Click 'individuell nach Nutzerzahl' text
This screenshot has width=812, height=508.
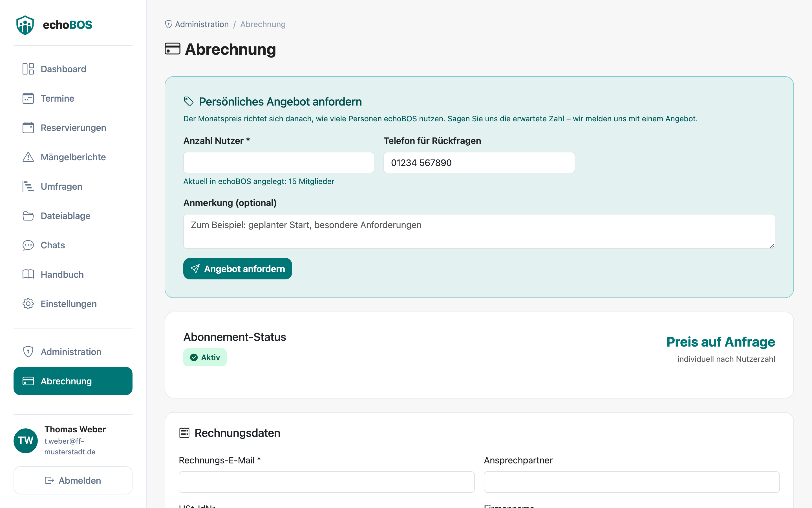tap(726, 359)
